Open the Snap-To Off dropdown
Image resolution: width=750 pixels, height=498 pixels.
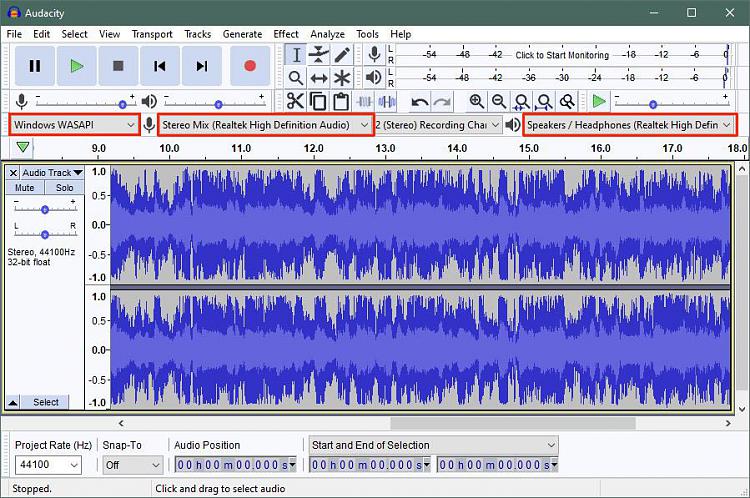point(132,465)
